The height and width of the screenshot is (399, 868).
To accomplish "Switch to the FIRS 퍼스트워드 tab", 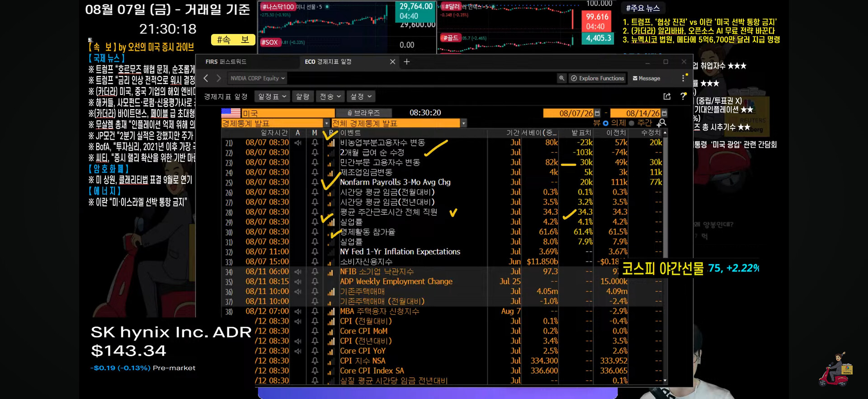I will pyautogui.click(x=226, y=61).
